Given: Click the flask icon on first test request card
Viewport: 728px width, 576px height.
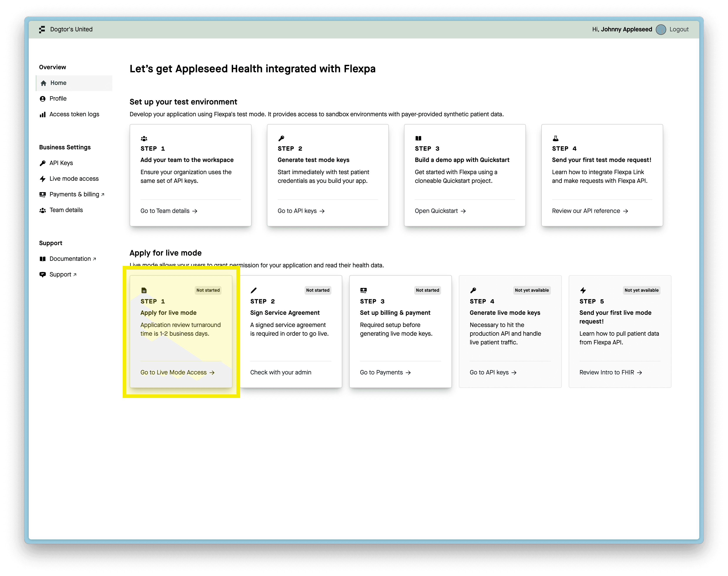Looking at the screenshot, I should [555, 138].
